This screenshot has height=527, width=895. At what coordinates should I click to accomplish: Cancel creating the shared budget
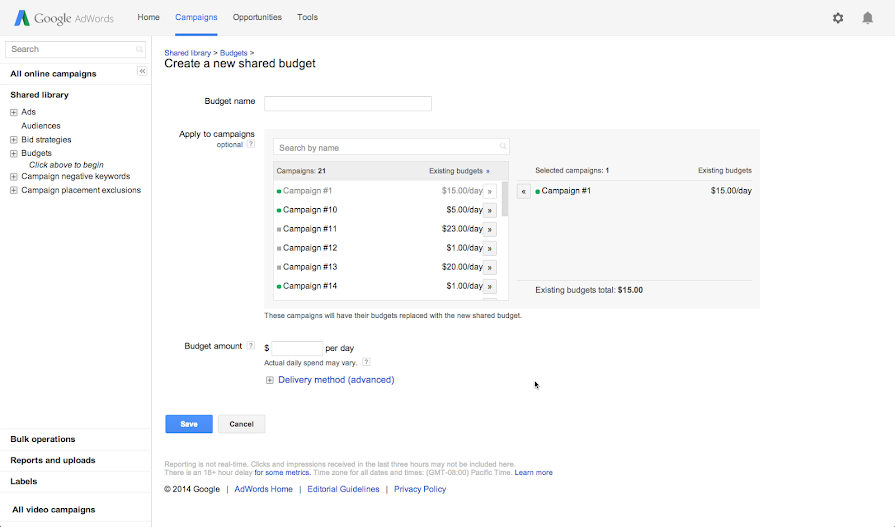241,424
